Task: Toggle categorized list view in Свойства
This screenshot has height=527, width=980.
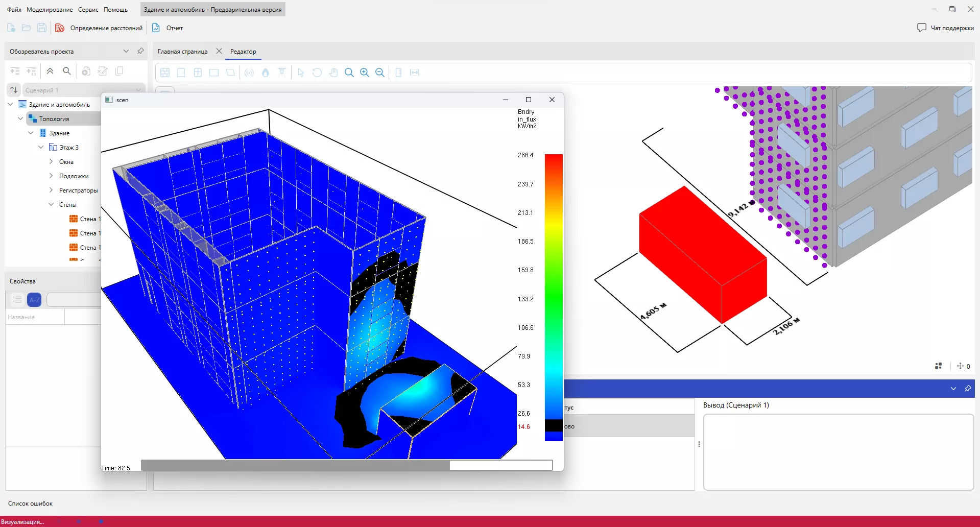Action: click(17, 300)
